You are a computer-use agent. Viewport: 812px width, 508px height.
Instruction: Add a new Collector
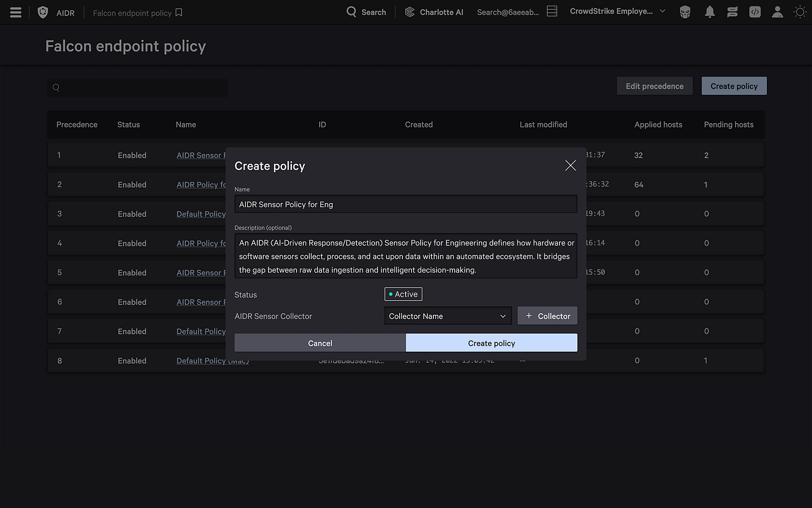(547, 316)
